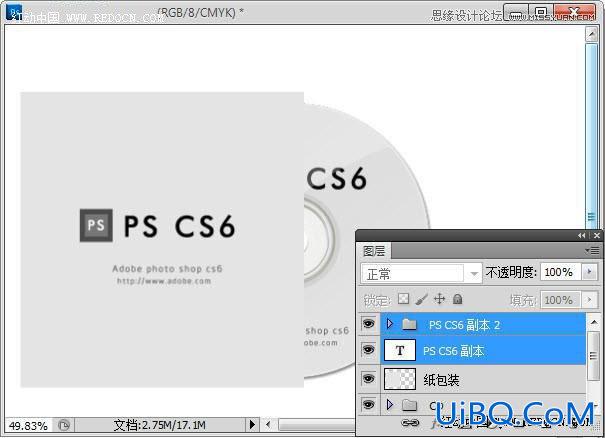
Task: Toggle lock transparent pixels icon
Action: 403,299
